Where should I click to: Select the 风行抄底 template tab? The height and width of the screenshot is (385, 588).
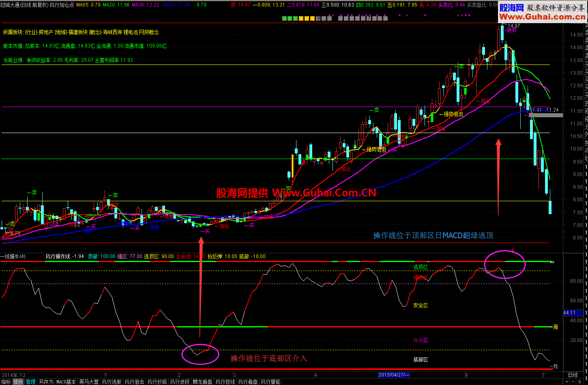coord(157,382)
